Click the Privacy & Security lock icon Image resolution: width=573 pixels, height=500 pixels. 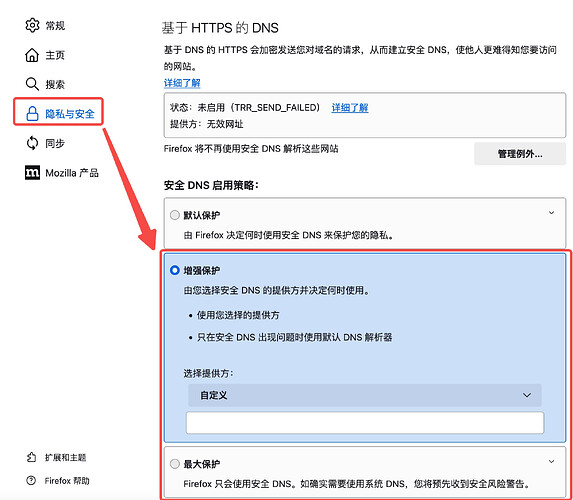pos(32,114)
